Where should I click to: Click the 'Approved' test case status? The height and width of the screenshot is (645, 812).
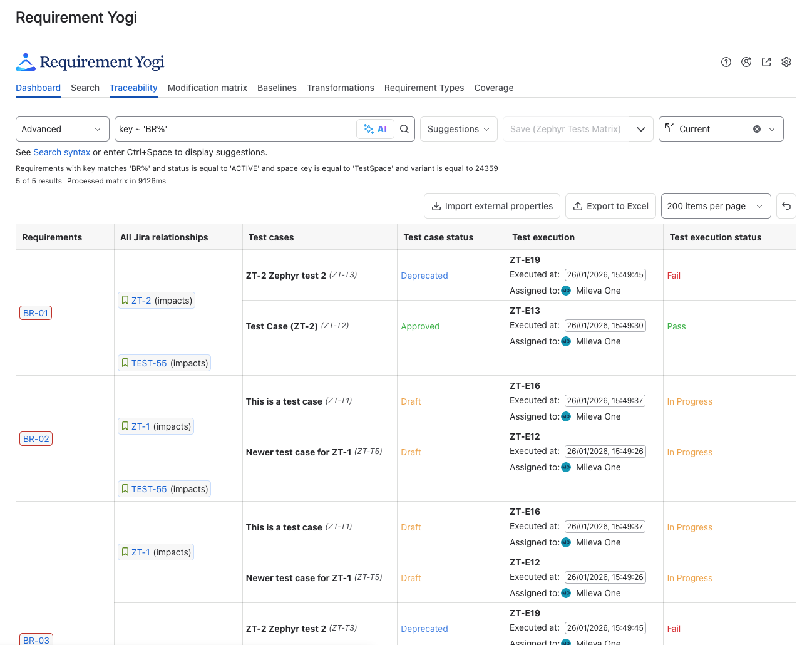point(420,326)
